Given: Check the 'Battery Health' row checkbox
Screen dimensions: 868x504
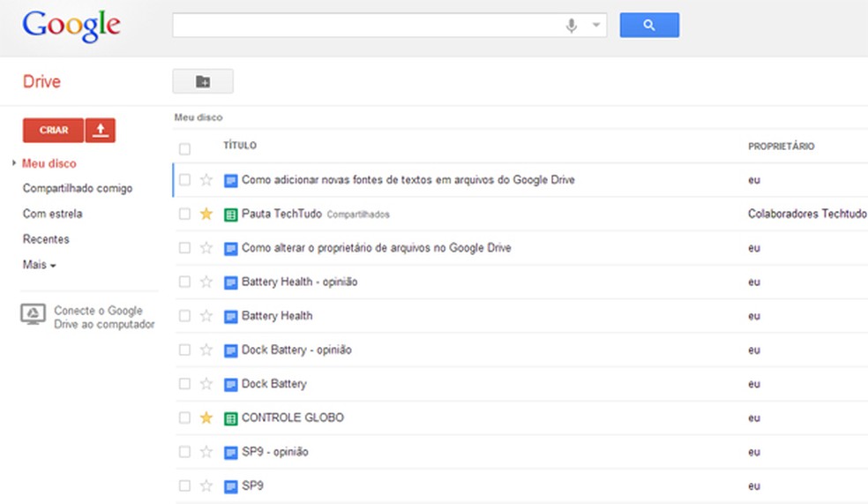Looking at the screenshot, I should [184, 316].
